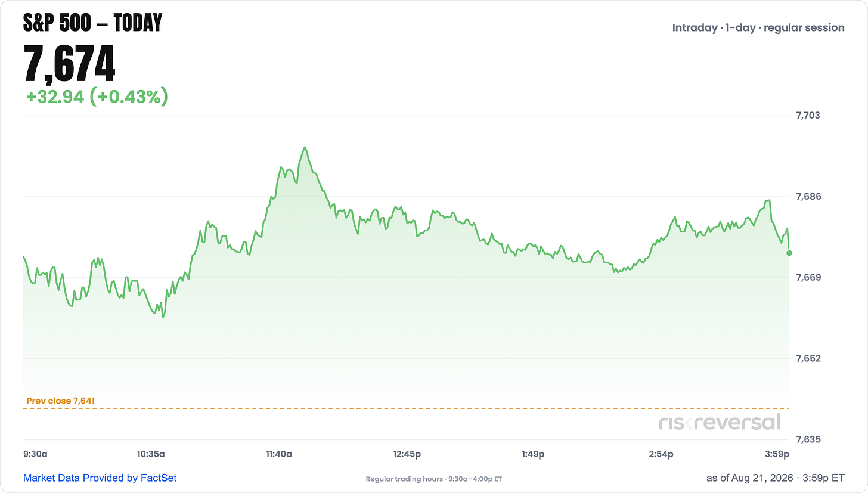This screenshot has width=868, height=493.
Task: Click the 7,635 y-axis label
Action: (x=808, y=439)
